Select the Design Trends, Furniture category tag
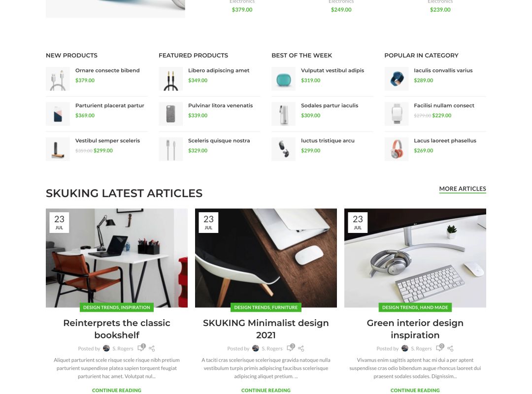Viewport: 532px width, 394px height. 266,307
